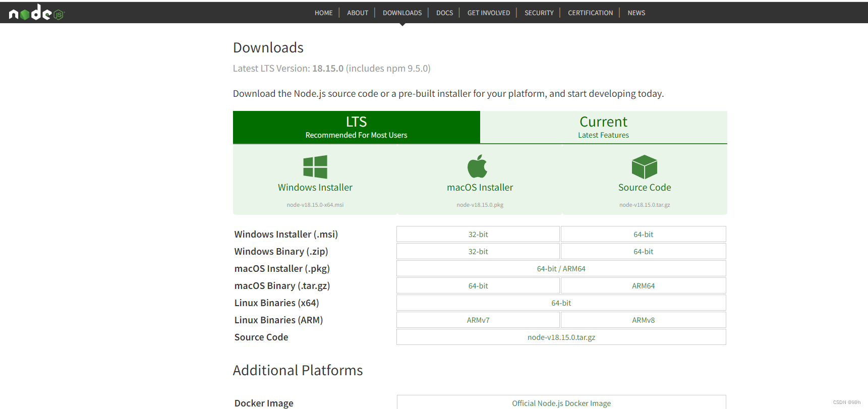868x409 pixels.
Task: Open the GET INVOLVED menu item
Action: 489,13
